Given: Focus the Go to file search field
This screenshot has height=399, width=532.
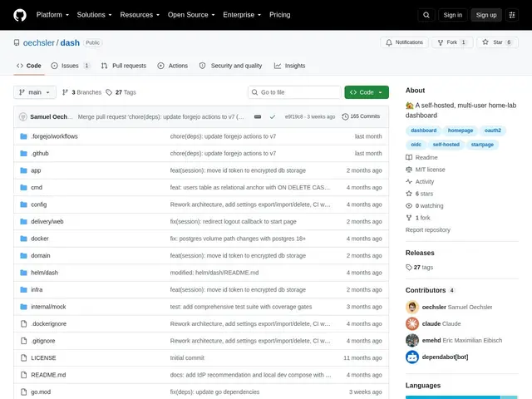Looking at the screenshot, I should point(294,92).
